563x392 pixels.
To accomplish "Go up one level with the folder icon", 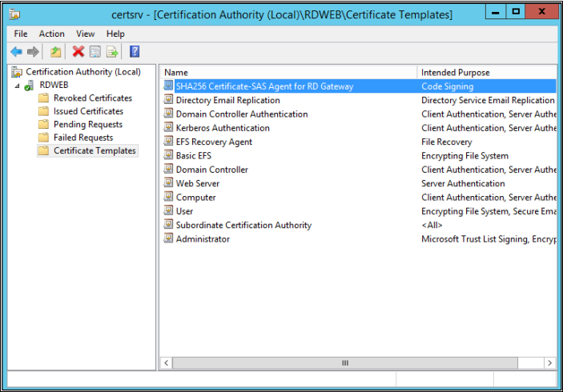I will click(x=55, y=52).
